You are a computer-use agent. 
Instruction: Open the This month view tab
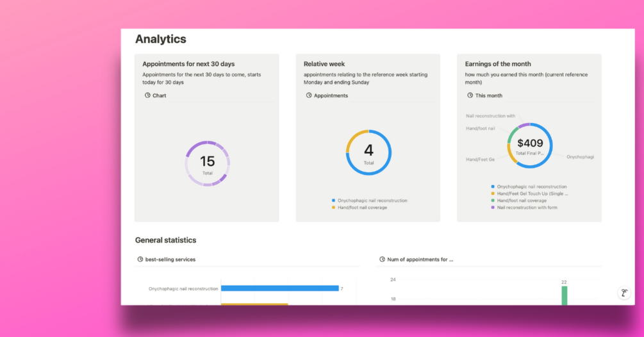coord(484,95)
